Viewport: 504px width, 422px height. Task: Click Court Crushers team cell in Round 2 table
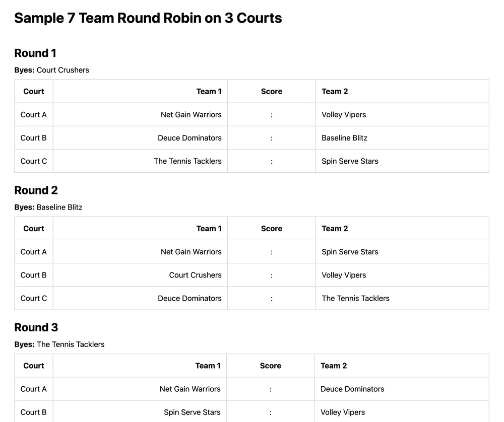click(195, 275)
